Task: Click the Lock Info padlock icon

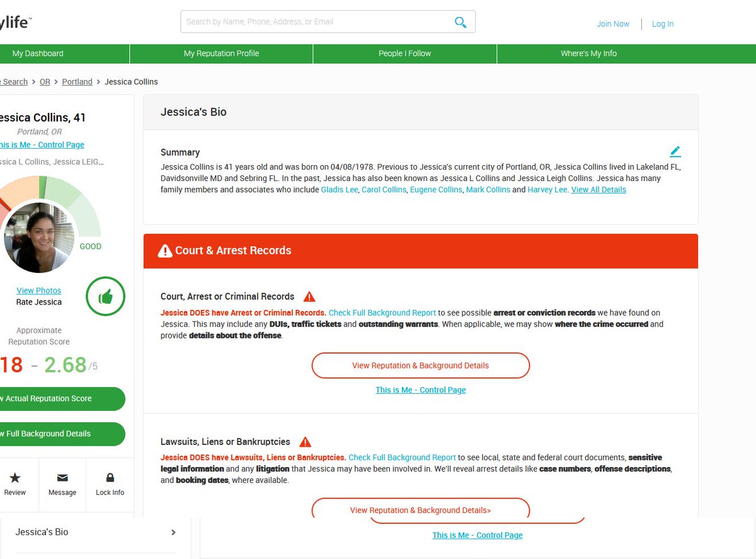Action: tap(110, 478)
